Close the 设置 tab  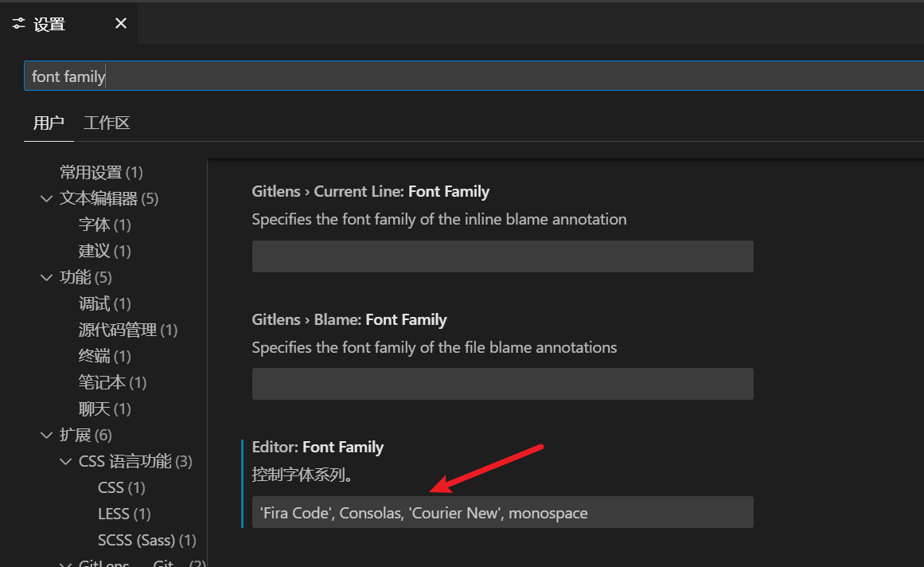(x=121, y=24)
